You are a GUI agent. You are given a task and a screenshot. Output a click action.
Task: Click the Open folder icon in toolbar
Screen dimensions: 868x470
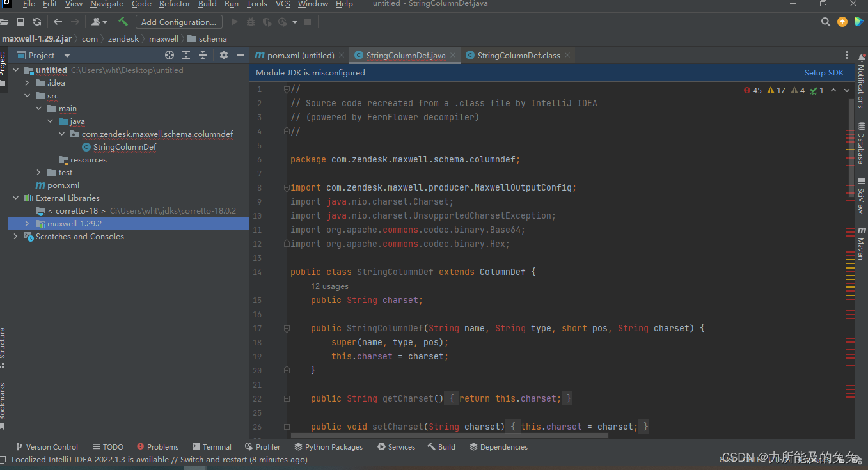pyautogui.click(x=4, y=22)
